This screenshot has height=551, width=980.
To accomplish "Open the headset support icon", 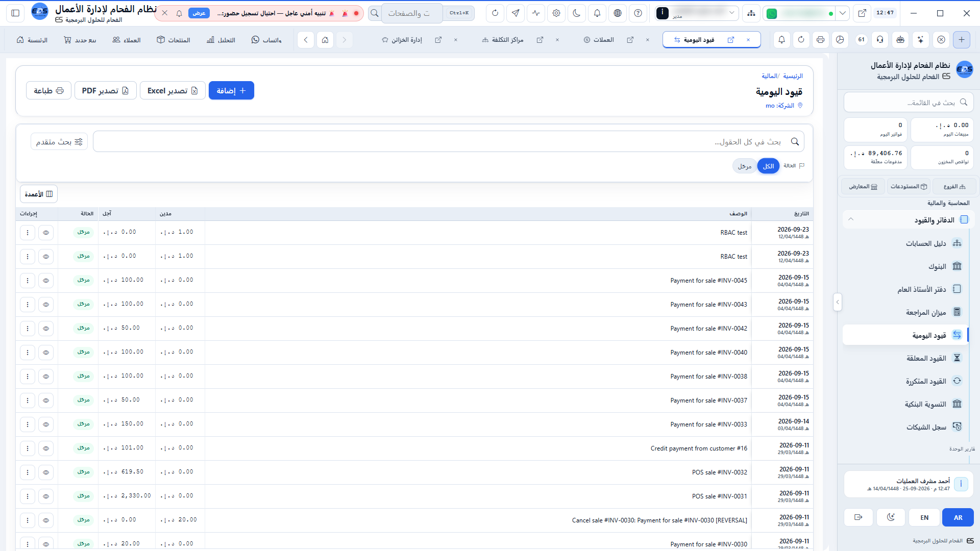I will pos(880,40).
